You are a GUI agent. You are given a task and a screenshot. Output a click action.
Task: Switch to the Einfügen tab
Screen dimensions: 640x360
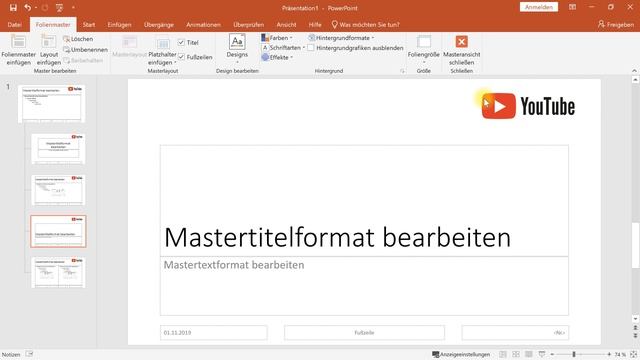point(119,24)
